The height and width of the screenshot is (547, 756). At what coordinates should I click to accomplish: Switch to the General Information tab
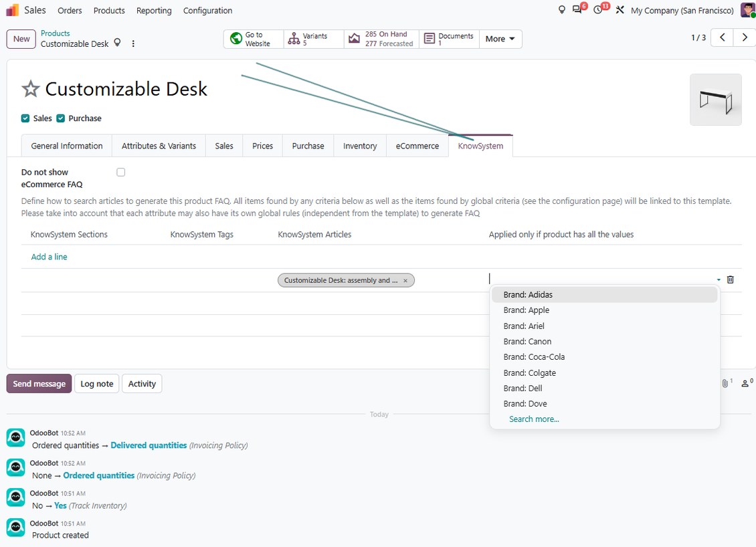66,146
